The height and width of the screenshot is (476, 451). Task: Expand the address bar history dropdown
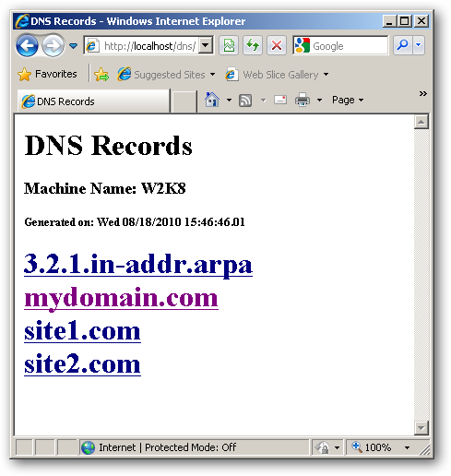[206, 46]
